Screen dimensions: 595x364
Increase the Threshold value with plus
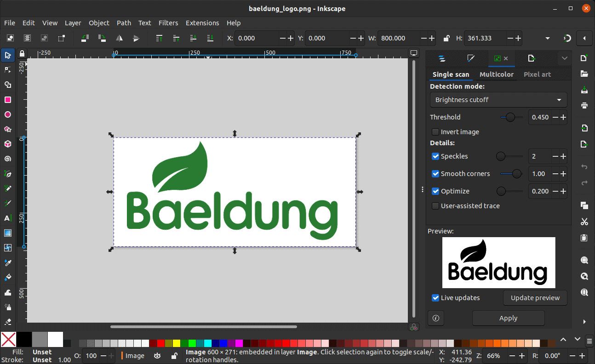[563, 117]
